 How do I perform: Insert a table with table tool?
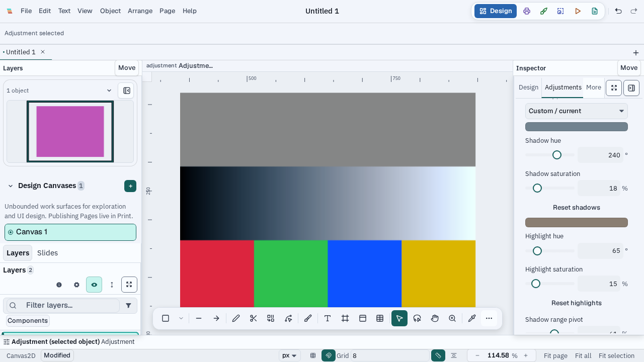pos(380,318)
